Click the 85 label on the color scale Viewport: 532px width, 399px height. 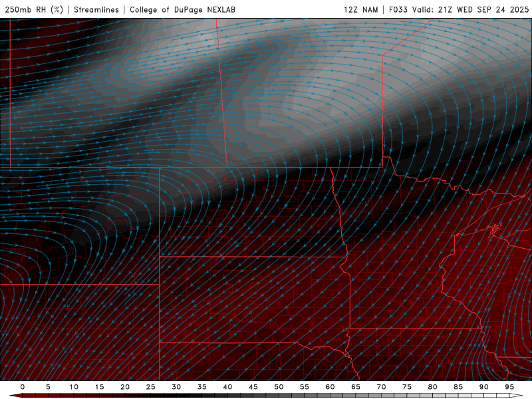point(458,387)
